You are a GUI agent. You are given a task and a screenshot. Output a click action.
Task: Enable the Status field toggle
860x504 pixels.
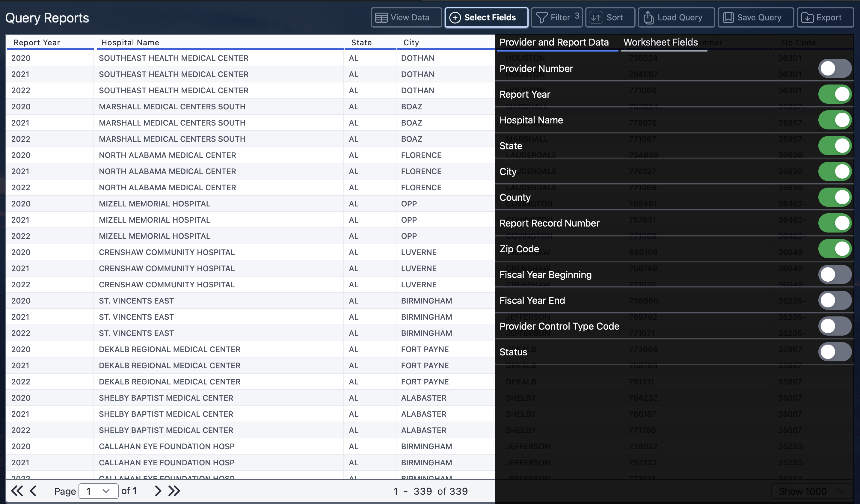point(835,352)
